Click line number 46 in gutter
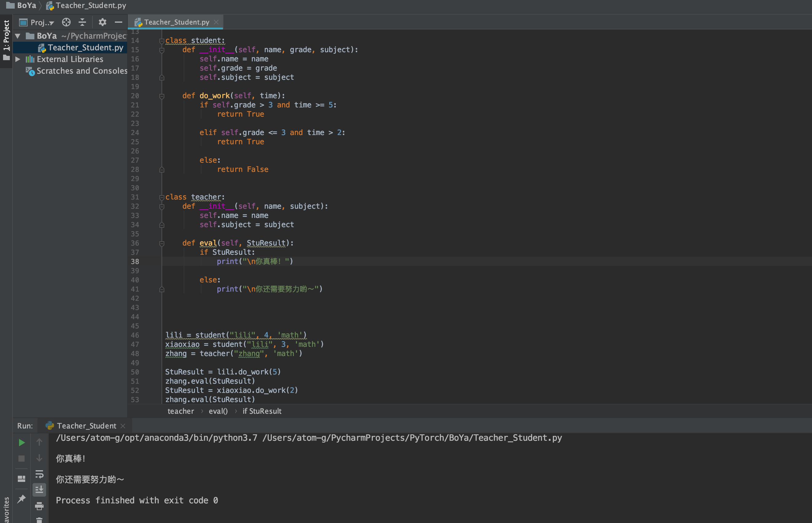Screen dimensions: 812x523 tap(135, 335)
